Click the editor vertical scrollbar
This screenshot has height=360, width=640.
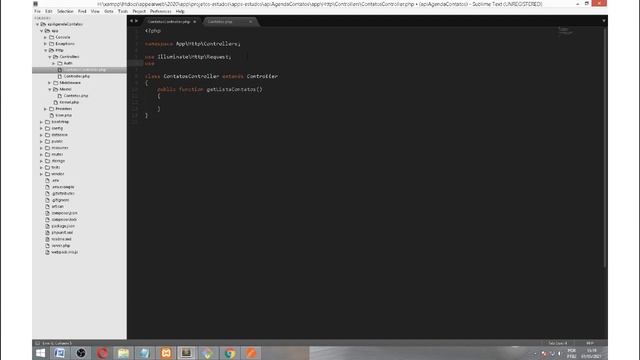click(x=605, y=147)
